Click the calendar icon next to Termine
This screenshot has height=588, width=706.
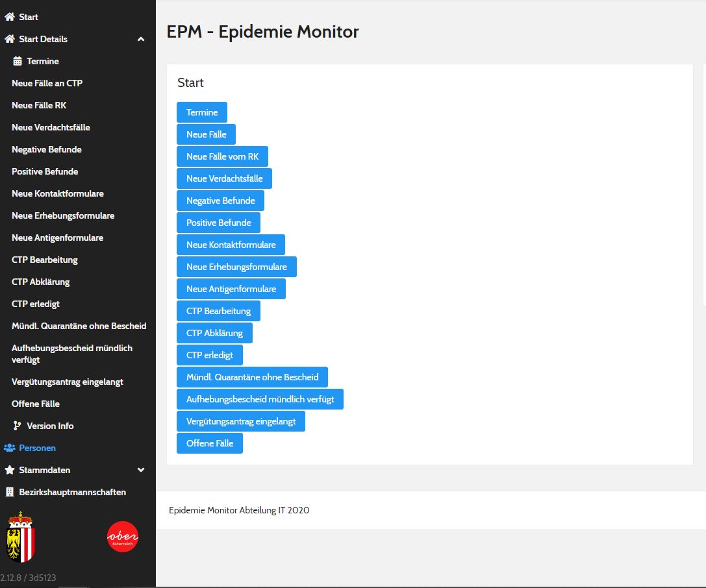17,61
